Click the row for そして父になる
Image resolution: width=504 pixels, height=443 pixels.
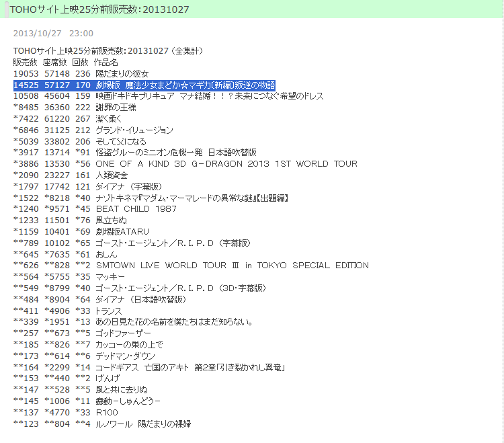(80, 141)
